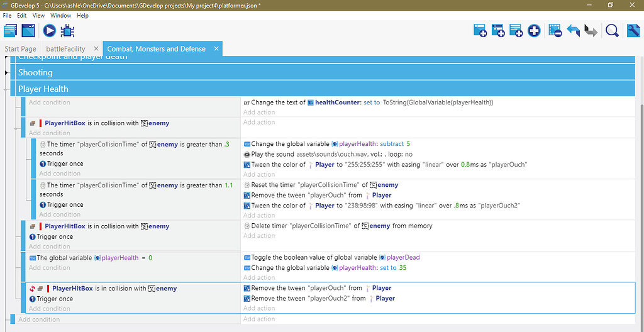Edit ToString(GlobalVariable(playerHealth)) expression
The image size is (644, 332).
[x=438, y=102]
